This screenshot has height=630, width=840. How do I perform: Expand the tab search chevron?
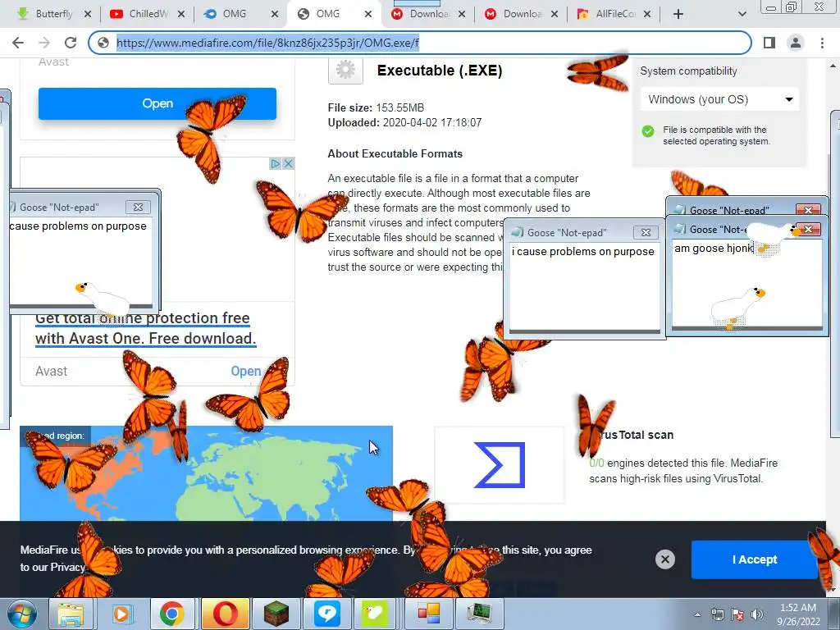click(x=742, y=14)
